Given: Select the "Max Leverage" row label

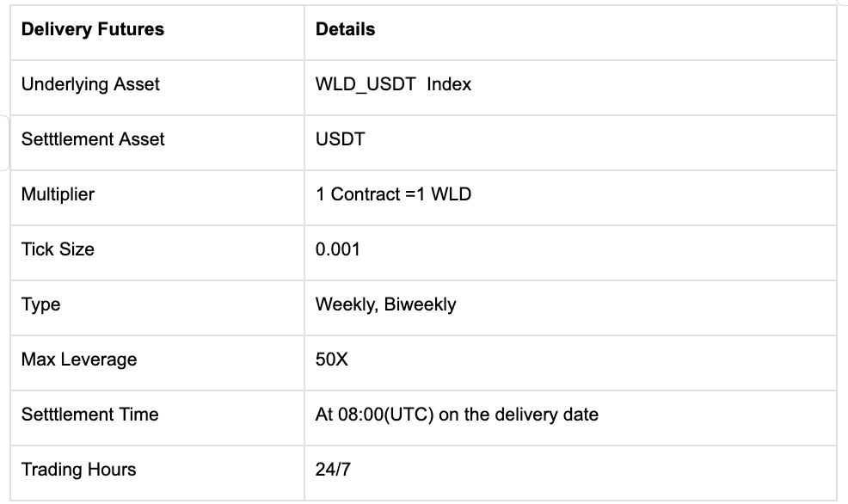Looking at the screenshot, I should click(x=79, y=360).
